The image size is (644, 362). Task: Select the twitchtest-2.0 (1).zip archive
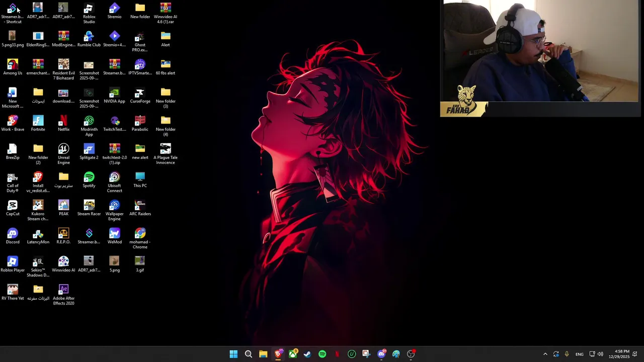tap(114, 154)
